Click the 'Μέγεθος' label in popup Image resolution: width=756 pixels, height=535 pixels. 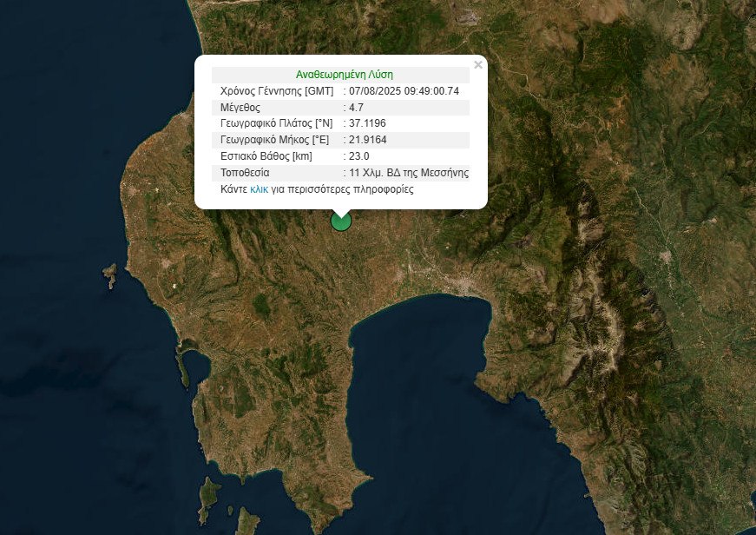[x=240, y=108]
